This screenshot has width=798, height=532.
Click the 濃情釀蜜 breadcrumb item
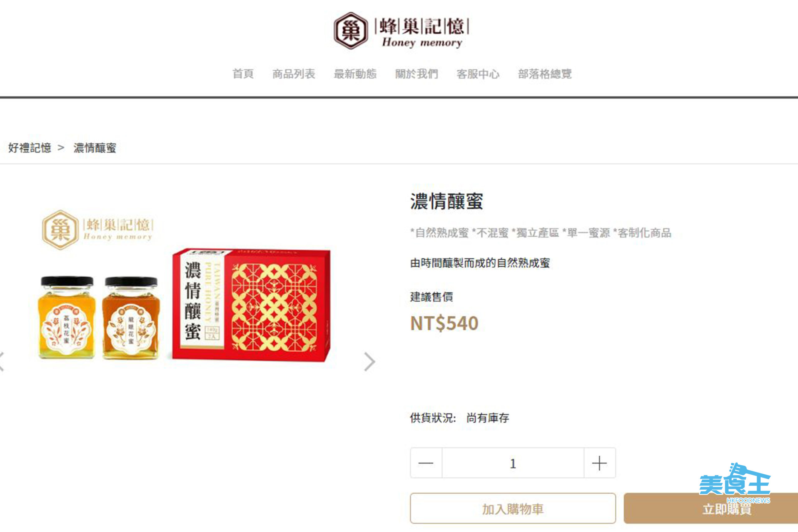pyautogui.click(x=95, y=148)
